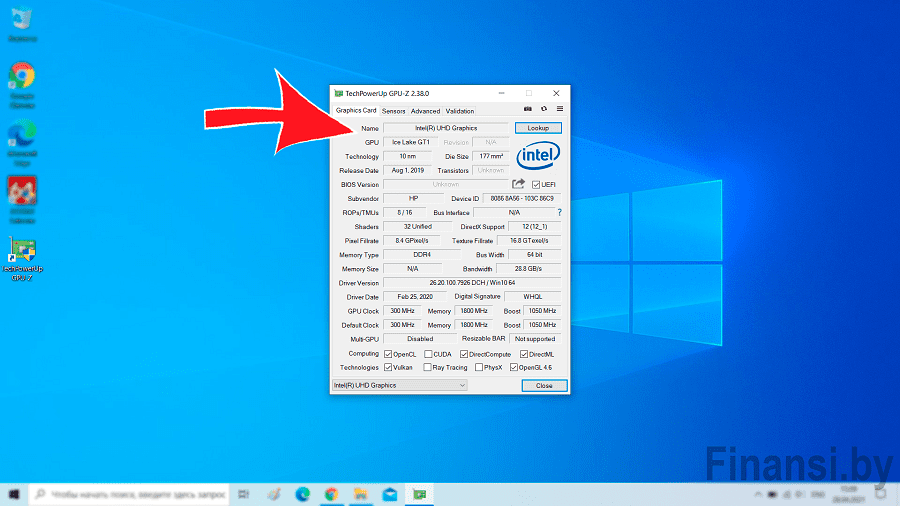This screenshot has width=900, height=506.
Task: Click the Bus Interface question mark
Action: pyautogui.click(x=560, y=212)
